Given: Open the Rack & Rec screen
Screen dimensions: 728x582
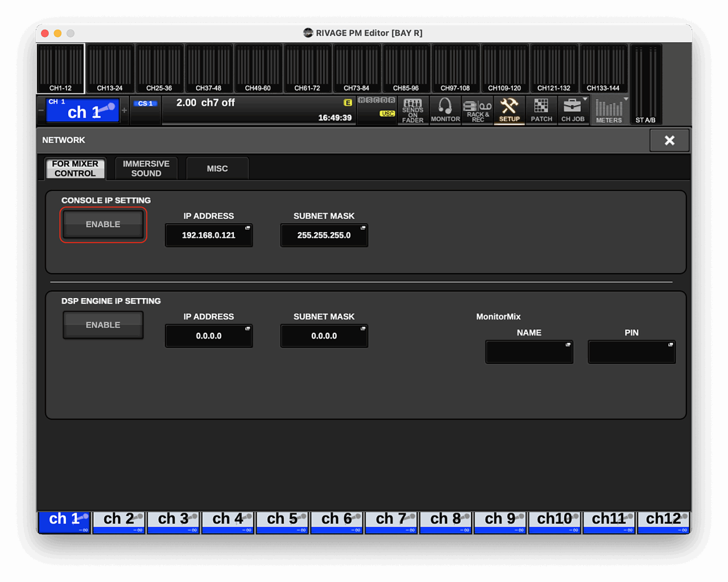Looking at the screenshot, I should tap(477, 110).
